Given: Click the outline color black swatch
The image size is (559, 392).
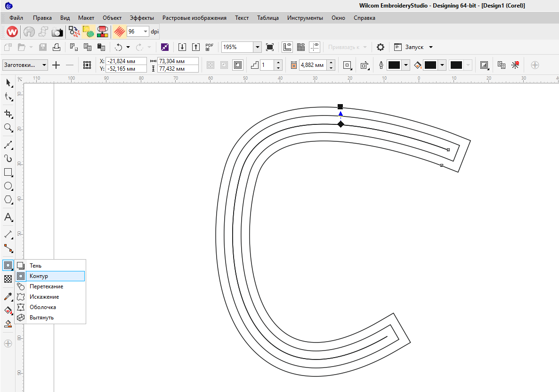Looking at the screenshot, I should tap(394, 65).
